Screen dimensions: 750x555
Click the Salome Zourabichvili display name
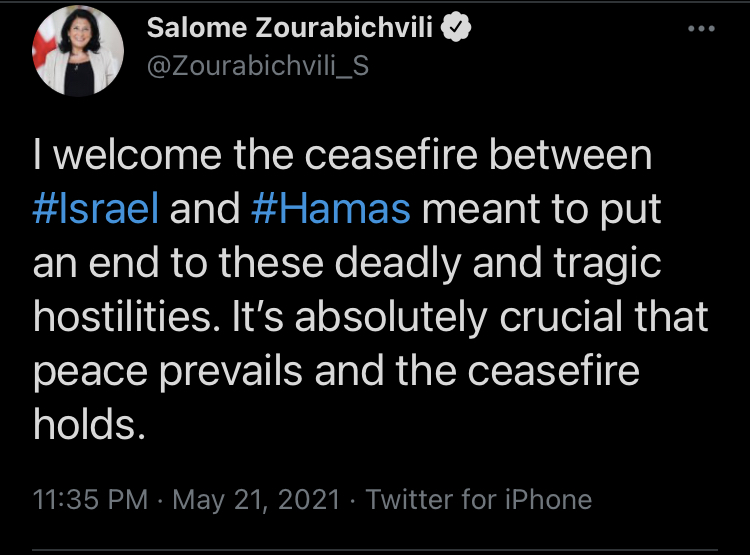click(x=290, y=28)
